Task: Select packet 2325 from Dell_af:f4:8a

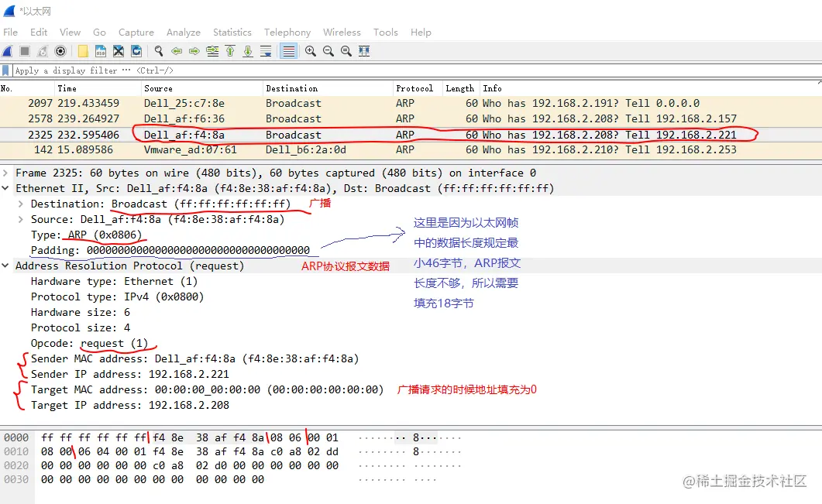Action: [411, 135]
